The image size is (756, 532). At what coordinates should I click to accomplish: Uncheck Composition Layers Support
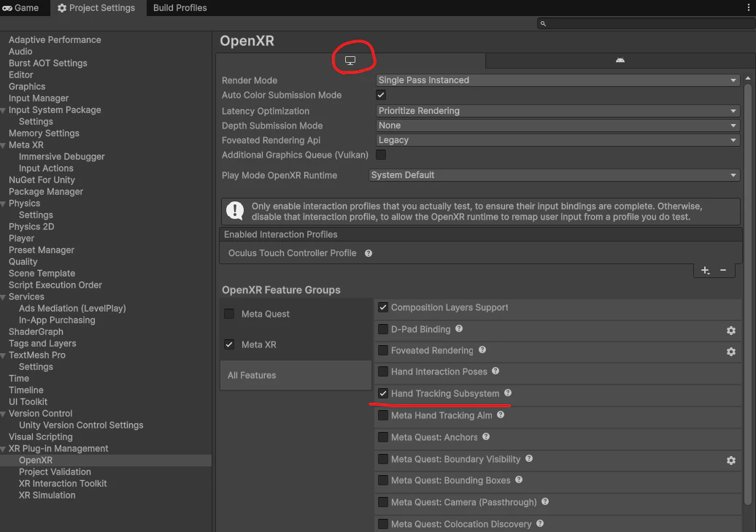[x=383, y=307]
